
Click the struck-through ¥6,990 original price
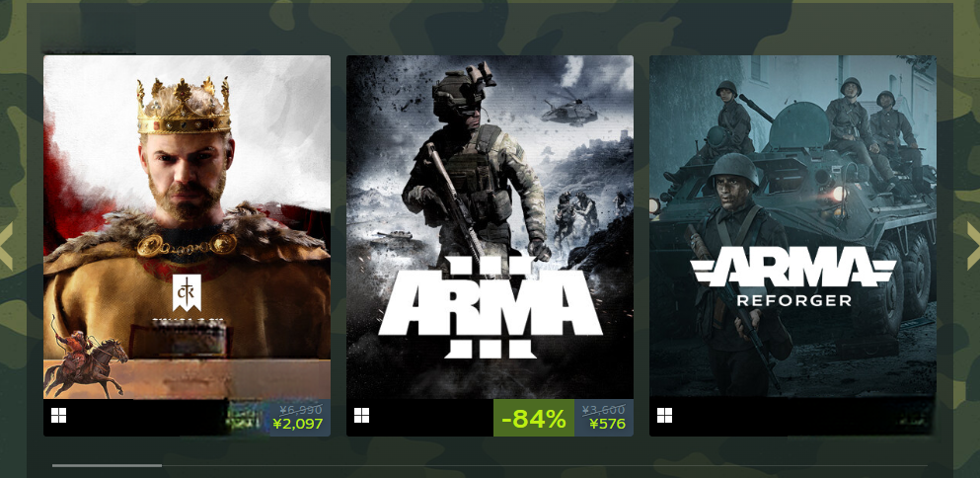click(301, 410)
